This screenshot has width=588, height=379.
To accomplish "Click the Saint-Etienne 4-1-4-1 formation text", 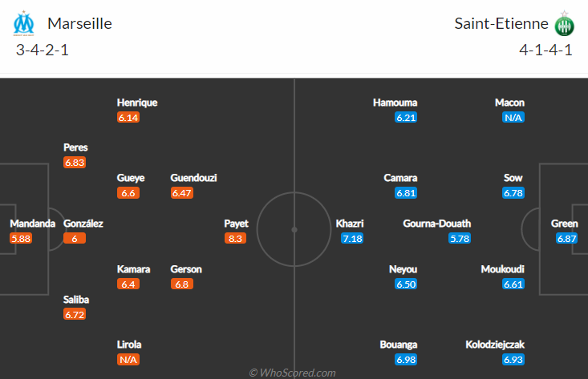I will [x=545, y=50].
